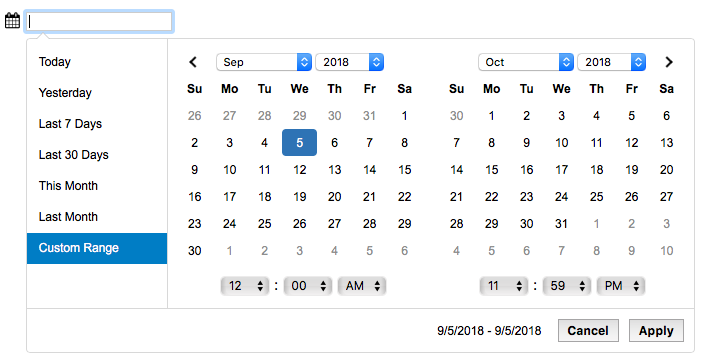Change the end hour 11 selector
The width and height of the screenshot is (707, 364).
(x=504, y=286)
